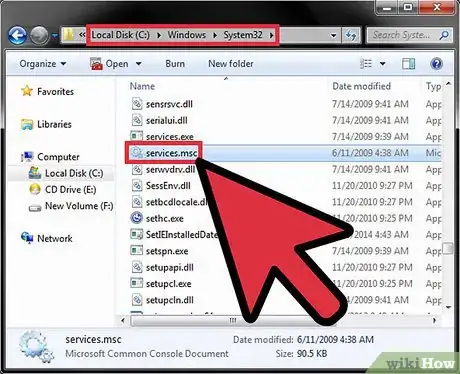Sort by the Name column header
Image resolution: width=460 pixels, height=374 pixels.
coord(142,86)
